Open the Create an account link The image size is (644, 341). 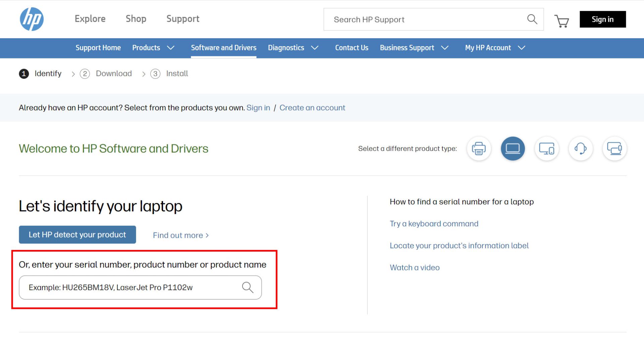(x=312, y=108)
